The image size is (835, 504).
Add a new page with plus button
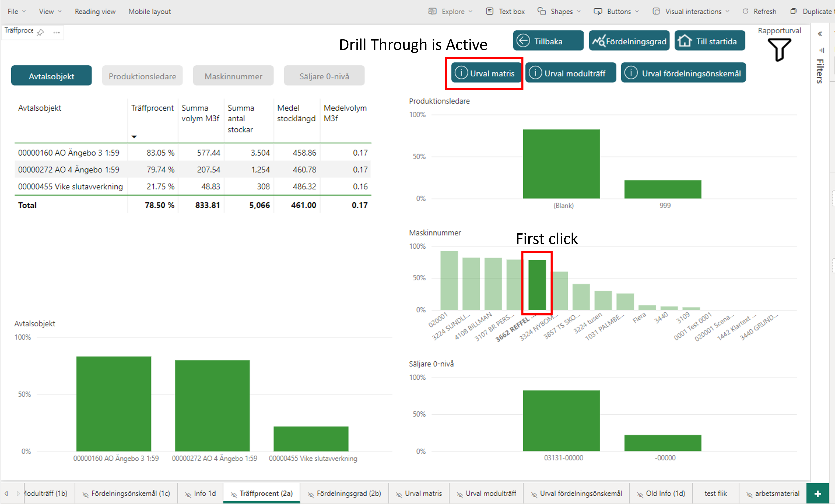click(817, 493)
